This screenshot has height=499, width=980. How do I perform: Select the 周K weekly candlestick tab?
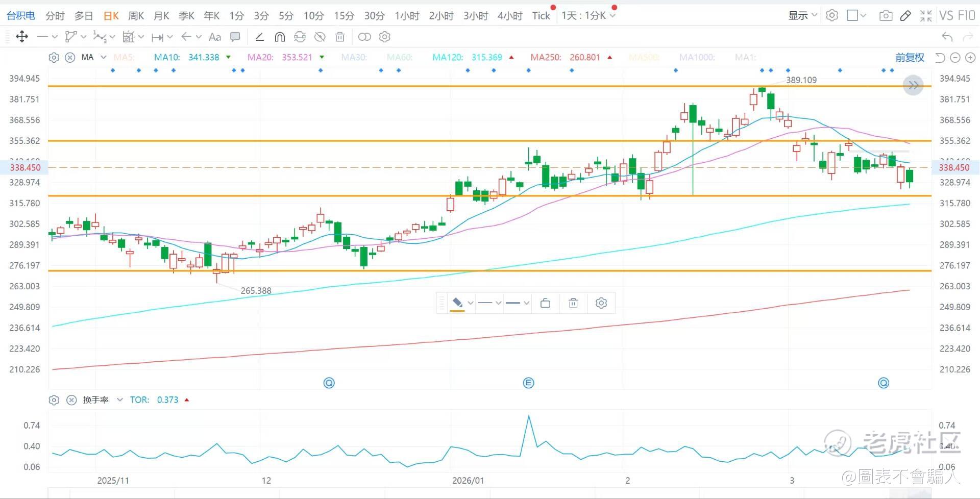click(x=136, y=16)
